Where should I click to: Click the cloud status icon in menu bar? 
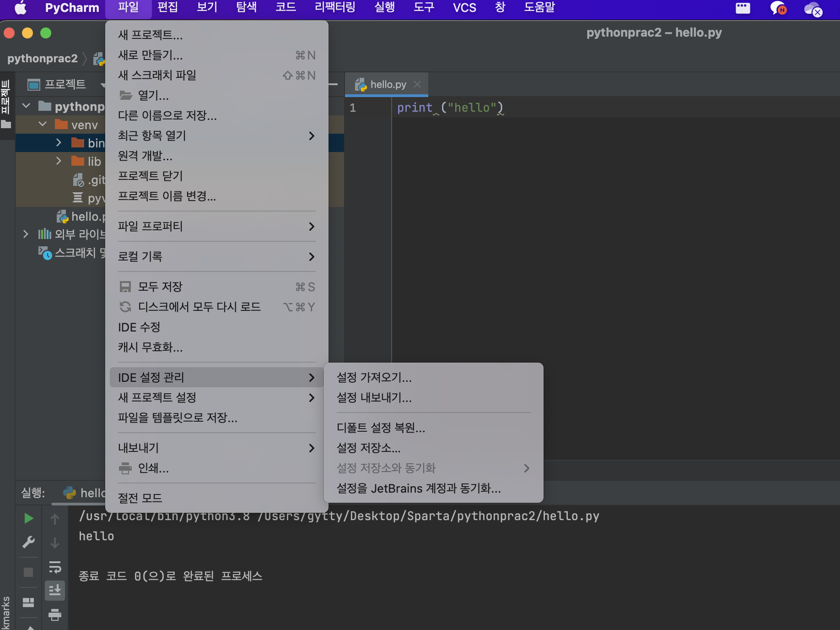click(813, 9)
